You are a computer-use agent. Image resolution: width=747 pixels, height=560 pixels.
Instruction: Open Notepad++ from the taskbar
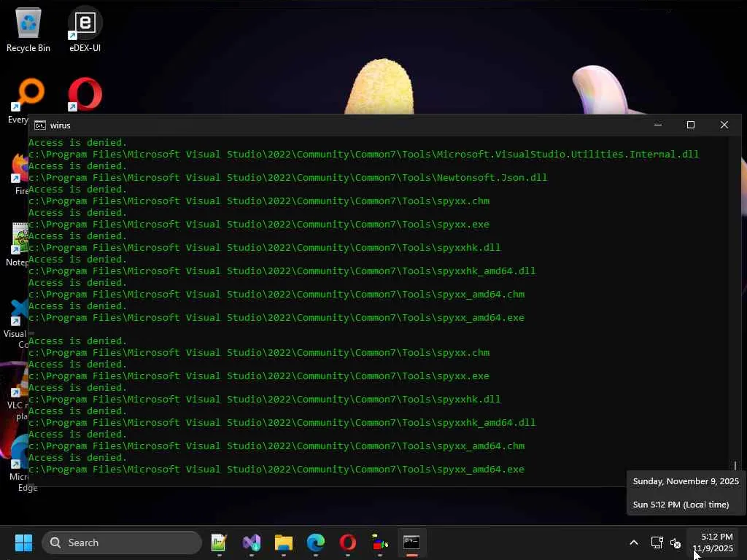219,542
